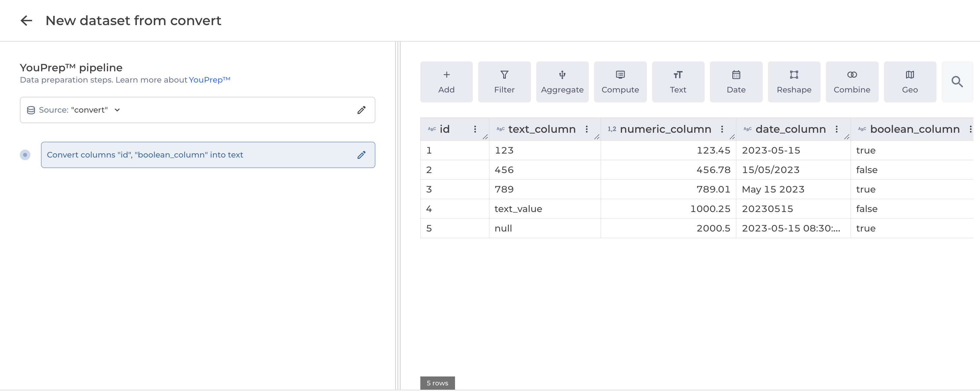Image resolution: width=980 pixels, height=391 pixels.
Task: Click the Add step button
Action: point(446,82)
